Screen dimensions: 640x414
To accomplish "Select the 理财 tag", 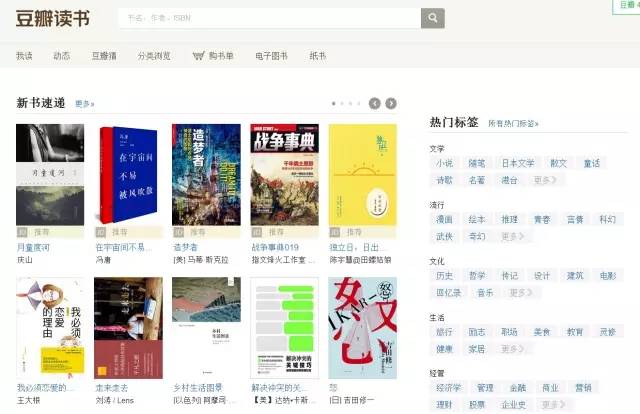I will click(x=444, y=405).
